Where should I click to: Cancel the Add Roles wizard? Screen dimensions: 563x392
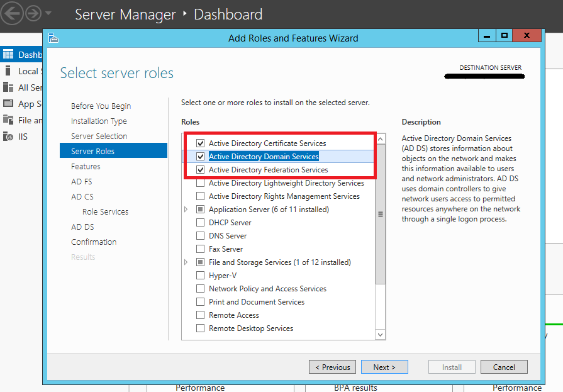coord(504,367)
